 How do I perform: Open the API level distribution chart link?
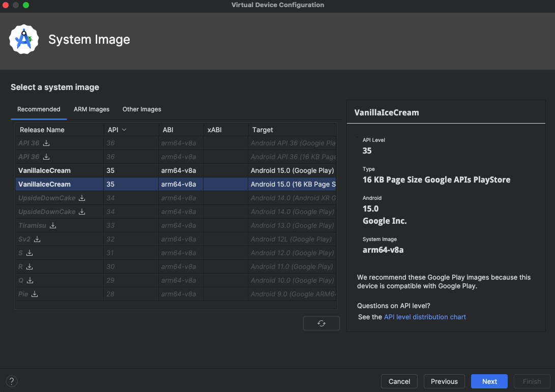[x=425, y=317]
